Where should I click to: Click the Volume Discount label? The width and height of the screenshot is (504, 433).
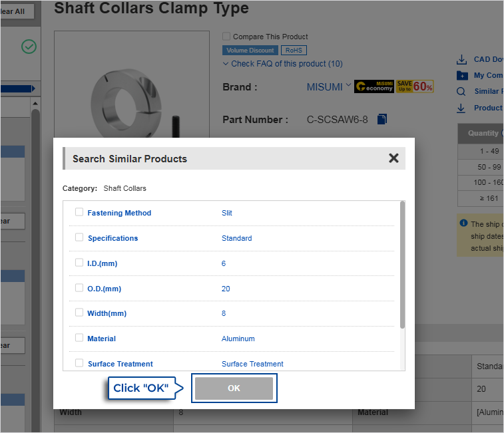(x=250, y=51)
